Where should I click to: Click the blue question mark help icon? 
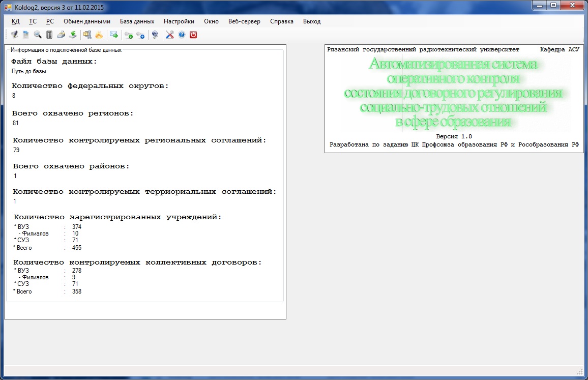point(182,35)
